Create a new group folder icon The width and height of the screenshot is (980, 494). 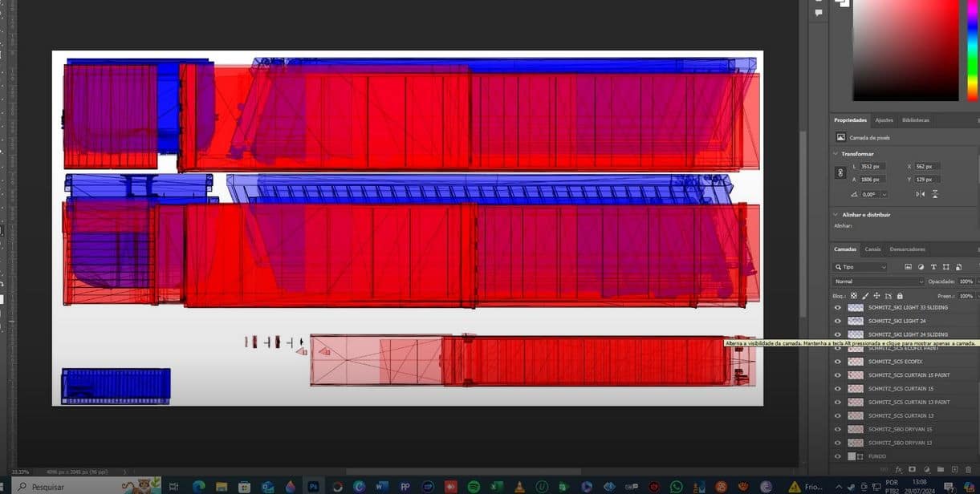point(940,469)
